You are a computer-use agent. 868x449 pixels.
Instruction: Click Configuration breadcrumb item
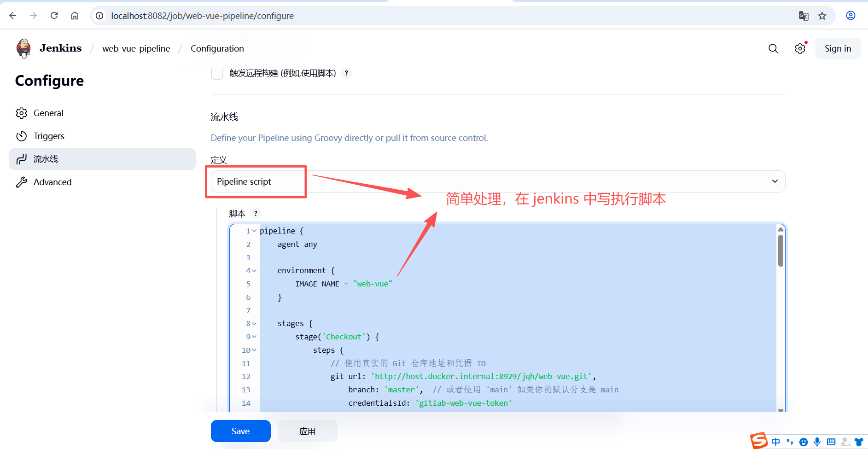click(217, 48)
